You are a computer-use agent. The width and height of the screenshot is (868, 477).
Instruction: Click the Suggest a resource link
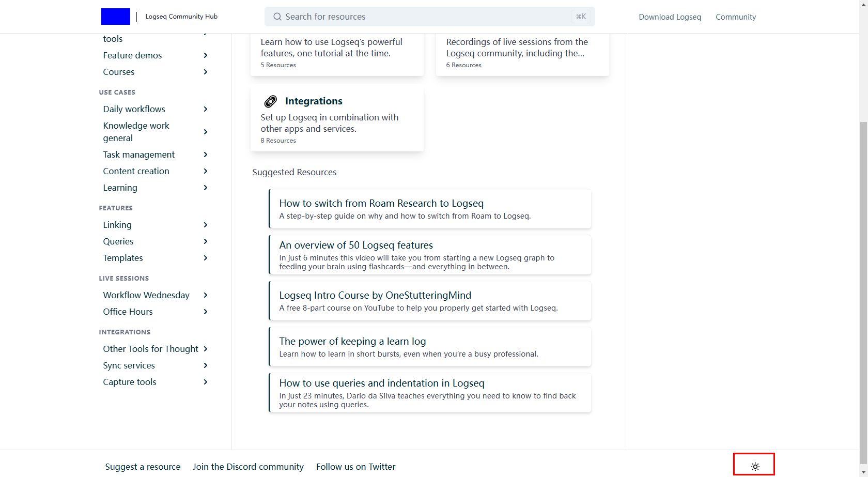tap(143, 467)
